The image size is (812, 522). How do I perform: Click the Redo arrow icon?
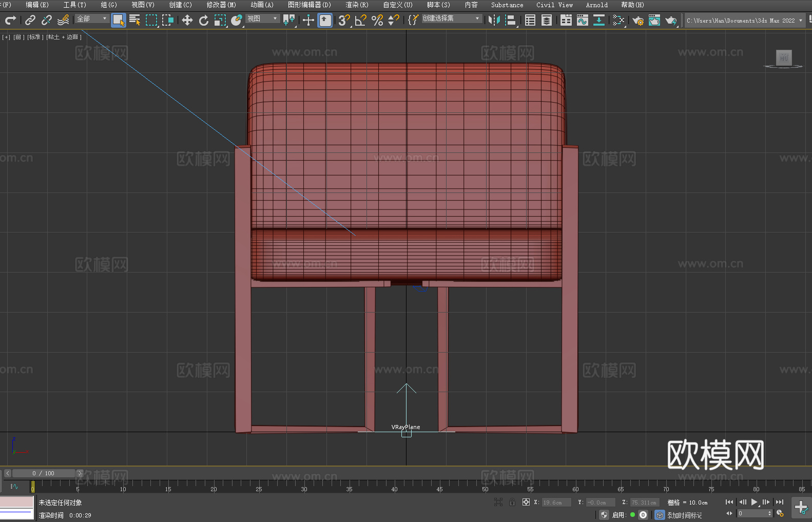(10, 20)
